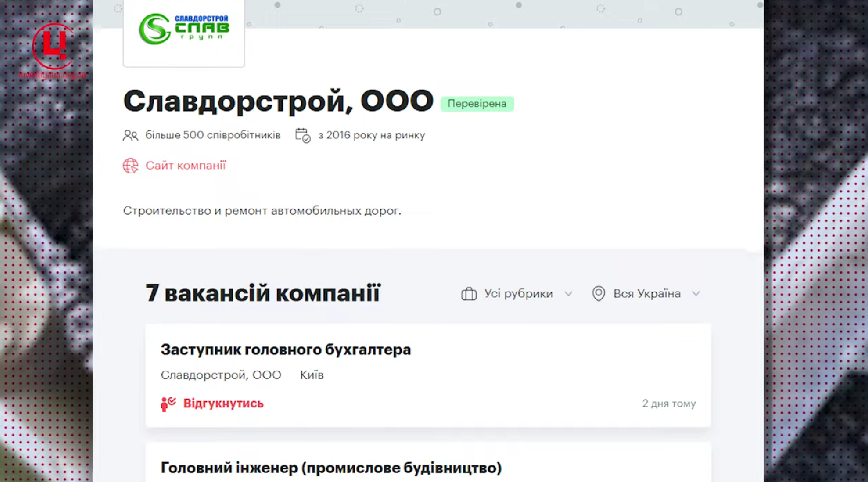Click the Славдорстрой, ООО name in vacancy card
868x482 pixels.
pyautogui.click(x=221, y=375)
